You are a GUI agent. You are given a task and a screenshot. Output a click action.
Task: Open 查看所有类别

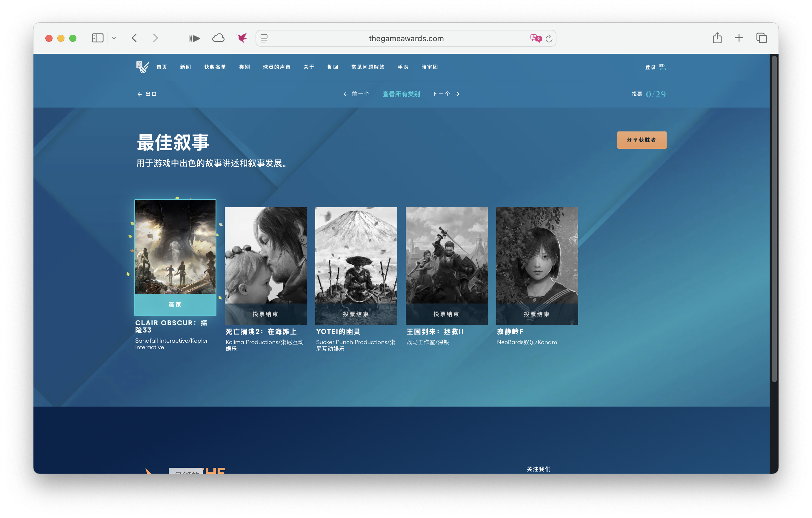point(401,94)
